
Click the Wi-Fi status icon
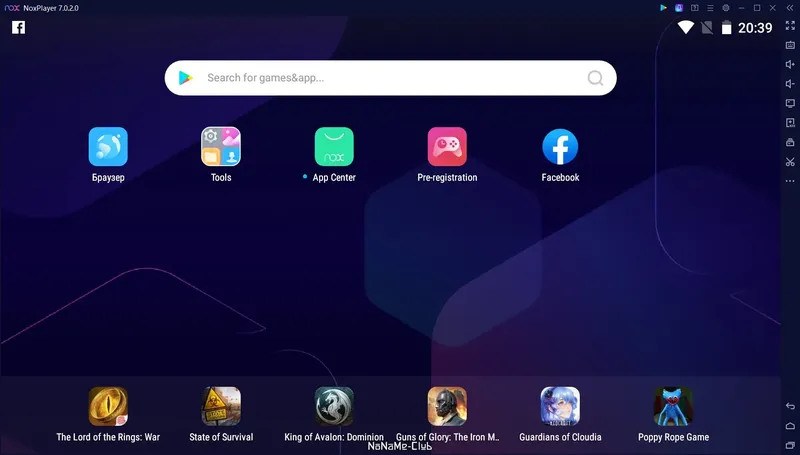(686, 28)
